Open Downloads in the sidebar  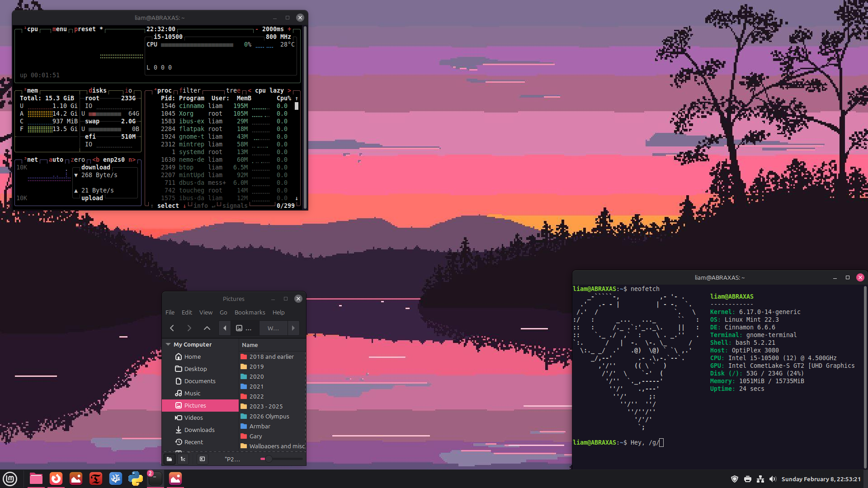click(x=199, y=430)
